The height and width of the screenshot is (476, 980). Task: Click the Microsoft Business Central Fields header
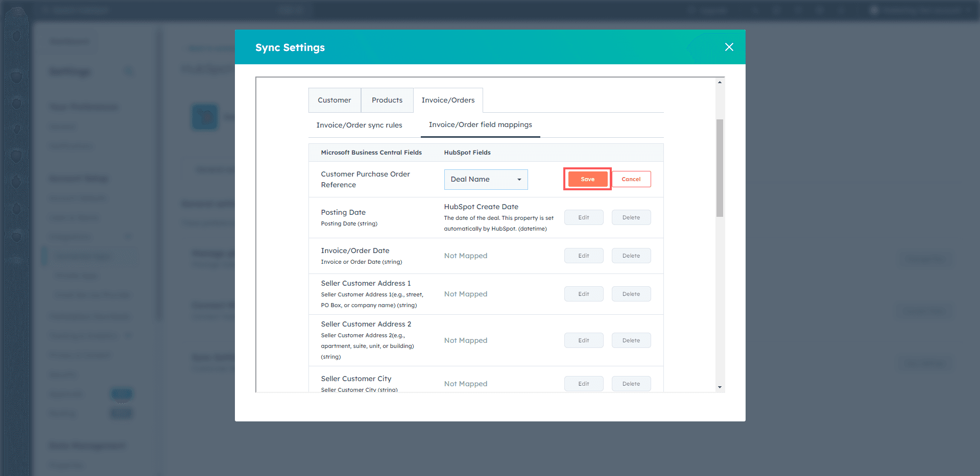tap(371, 153)
